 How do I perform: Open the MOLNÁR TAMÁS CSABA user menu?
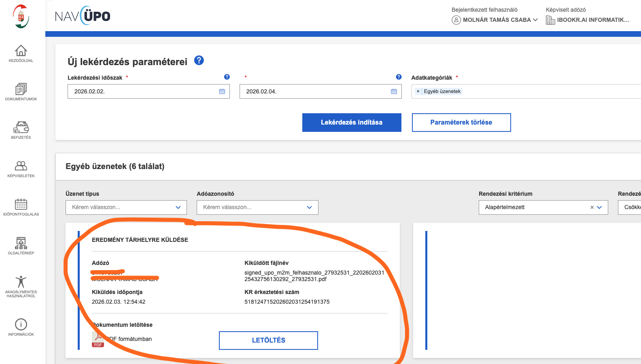[495, 20]
